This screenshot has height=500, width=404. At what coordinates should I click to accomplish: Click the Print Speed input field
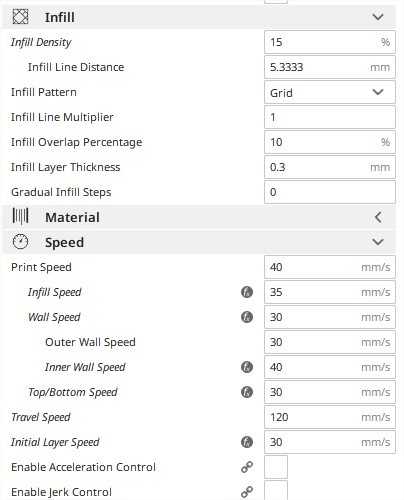330,267
